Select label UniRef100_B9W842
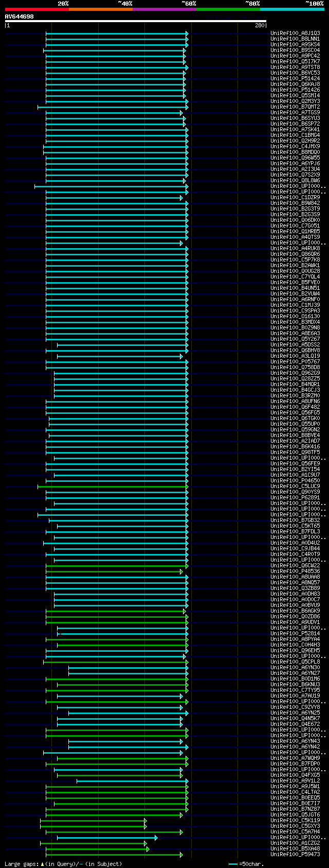This screenshot has width=329, height=868. tap(295, 203)
